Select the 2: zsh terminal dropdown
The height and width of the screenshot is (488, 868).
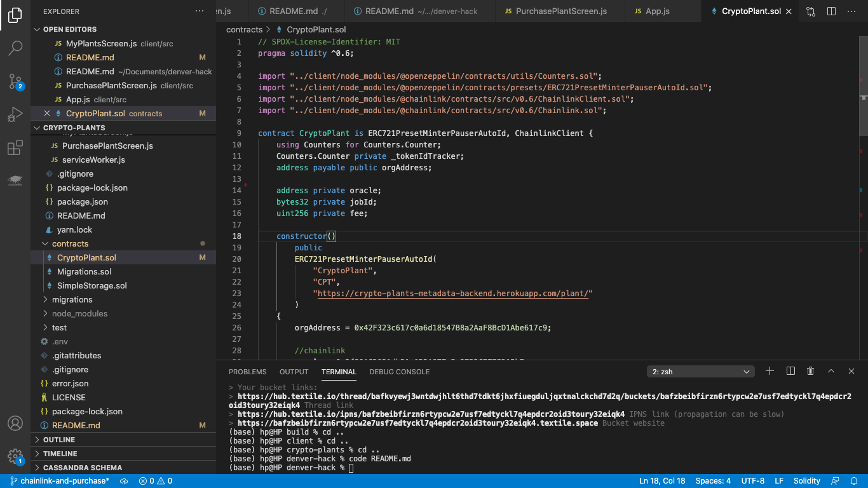[x=701, y=372]
